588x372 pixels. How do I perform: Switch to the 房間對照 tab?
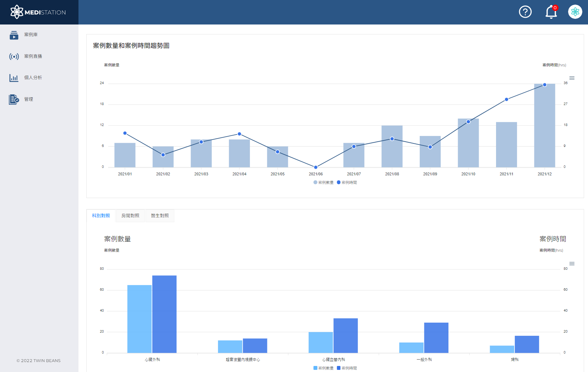pyautogui.click(x=130, y=216)
